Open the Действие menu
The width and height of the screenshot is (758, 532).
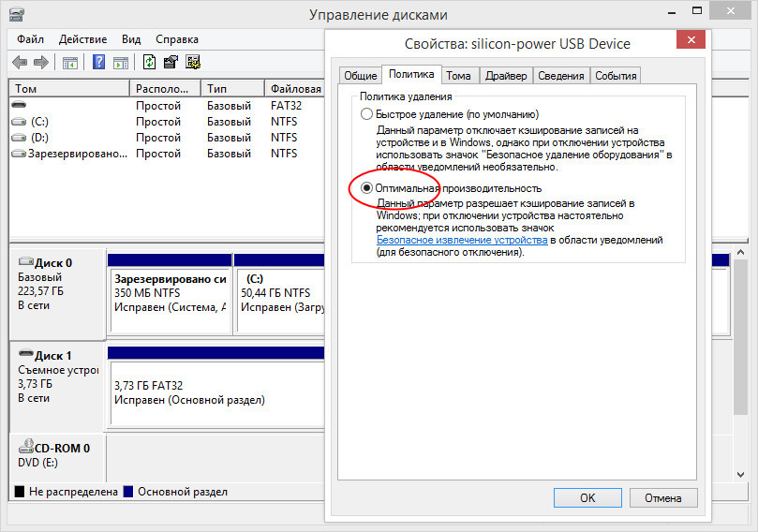[82, 39]
